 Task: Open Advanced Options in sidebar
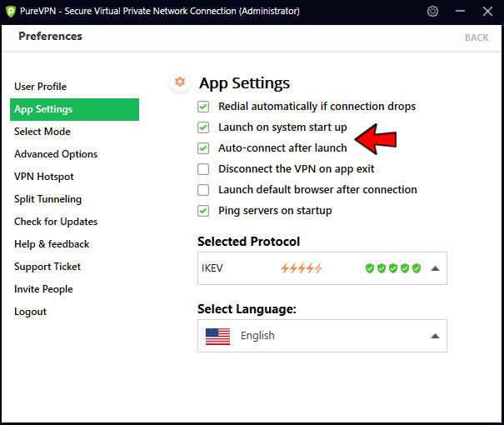tap(56, 154)
